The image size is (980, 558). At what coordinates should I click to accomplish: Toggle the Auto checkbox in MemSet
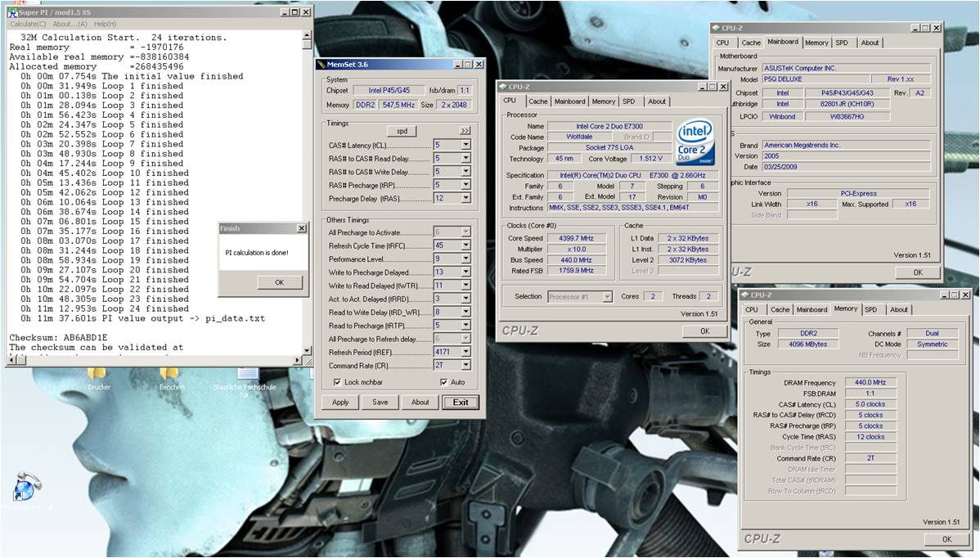(x=443, y=382)
